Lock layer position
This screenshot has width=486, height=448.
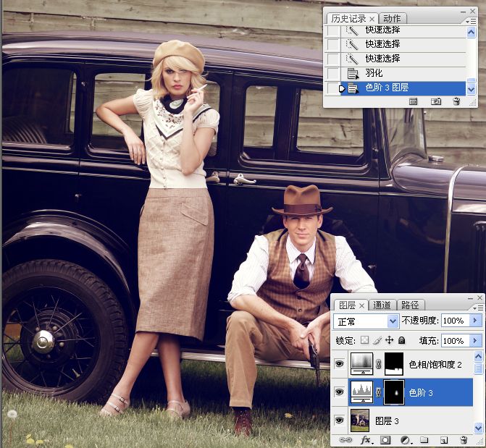[x=389, y=340]
